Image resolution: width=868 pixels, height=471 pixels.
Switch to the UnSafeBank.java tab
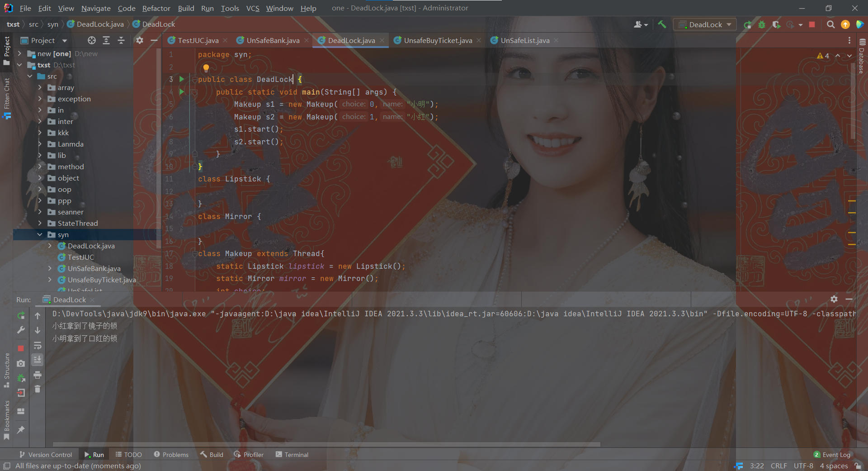(x=273, y=40)
